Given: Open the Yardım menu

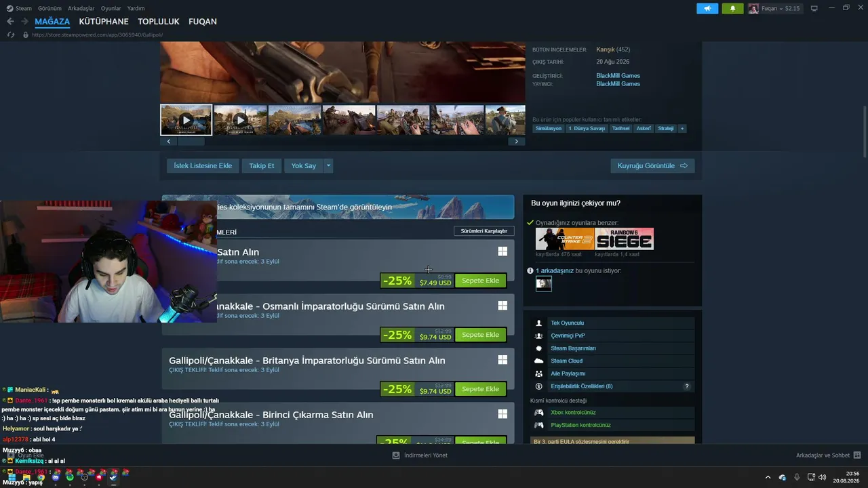Looking at the screenshot, I should (136, 8).
